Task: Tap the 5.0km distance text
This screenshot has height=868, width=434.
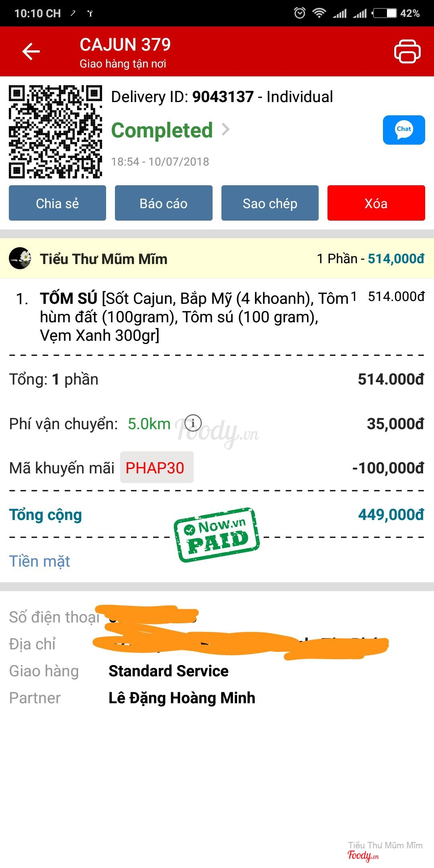Action: 149,424
